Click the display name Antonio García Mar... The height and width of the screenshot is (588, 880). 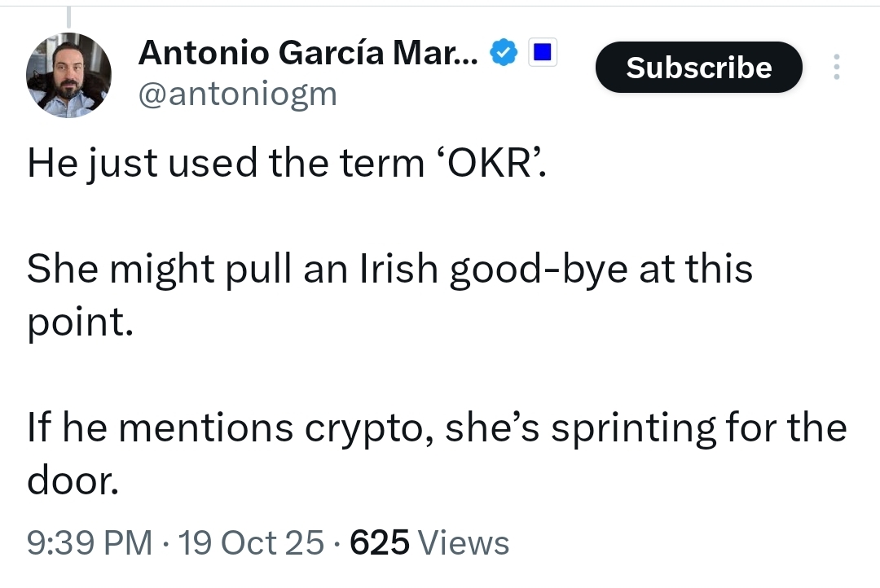[x=309, y=53]
